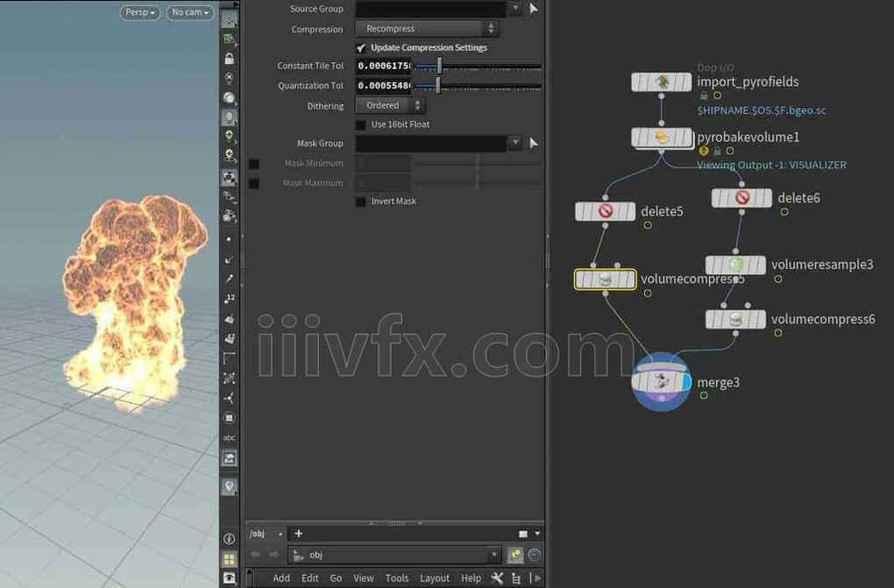Click the headlight lighting icon in viewport toolbar

(230, 78)
